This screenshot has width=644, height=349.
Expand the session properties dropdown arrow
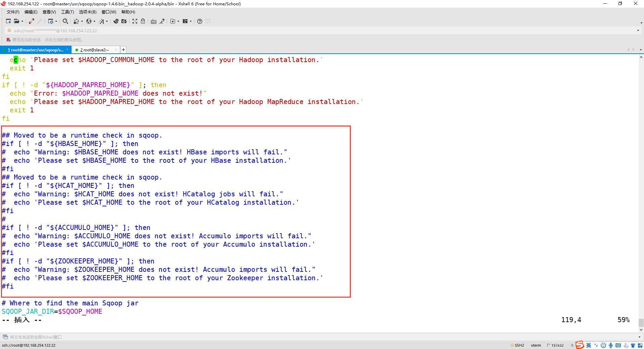(x=56, y=21)
